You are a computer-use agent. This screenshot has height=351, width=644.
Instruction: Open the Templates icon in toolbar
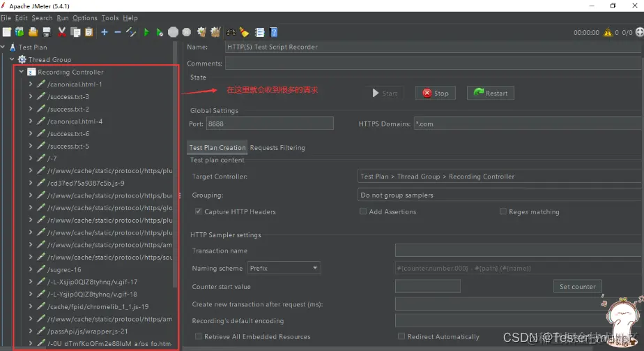(20, 32)
